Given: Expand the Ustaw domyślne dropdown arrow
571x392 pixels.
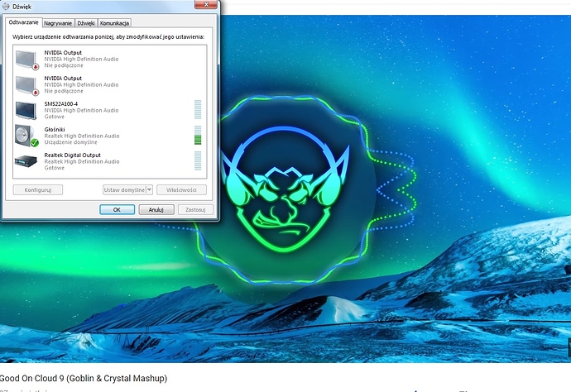Looking at the screenshot, I should point(149,189).
